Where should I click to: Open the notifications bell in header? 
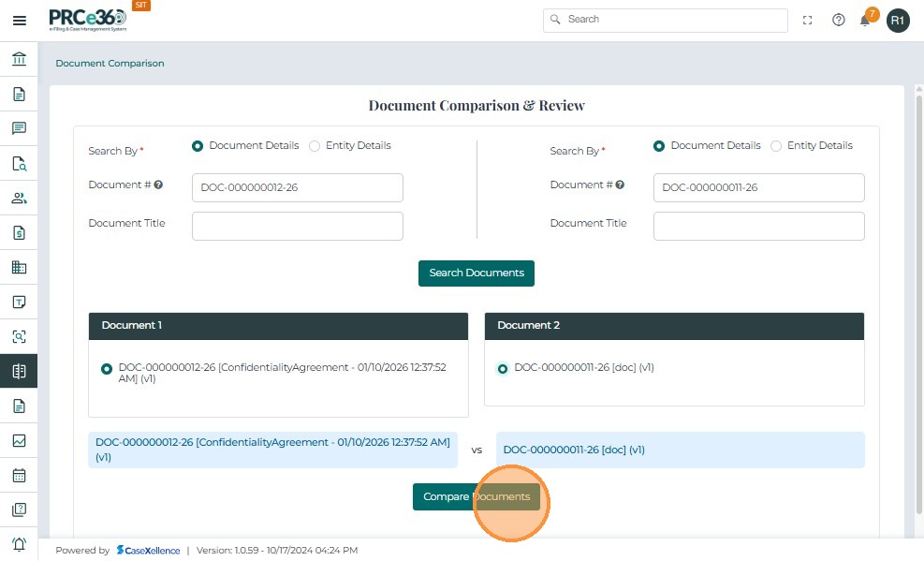tap(865, 20)
